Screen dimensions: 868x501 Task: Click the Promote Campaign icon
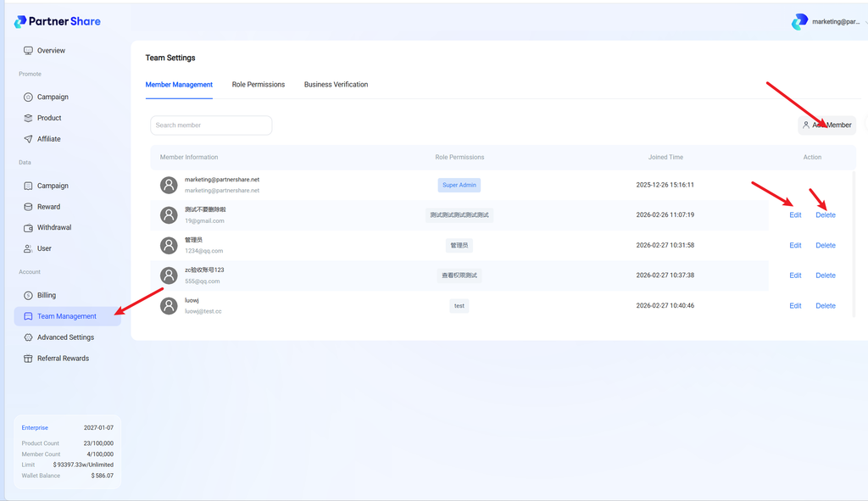click(28, 97)
